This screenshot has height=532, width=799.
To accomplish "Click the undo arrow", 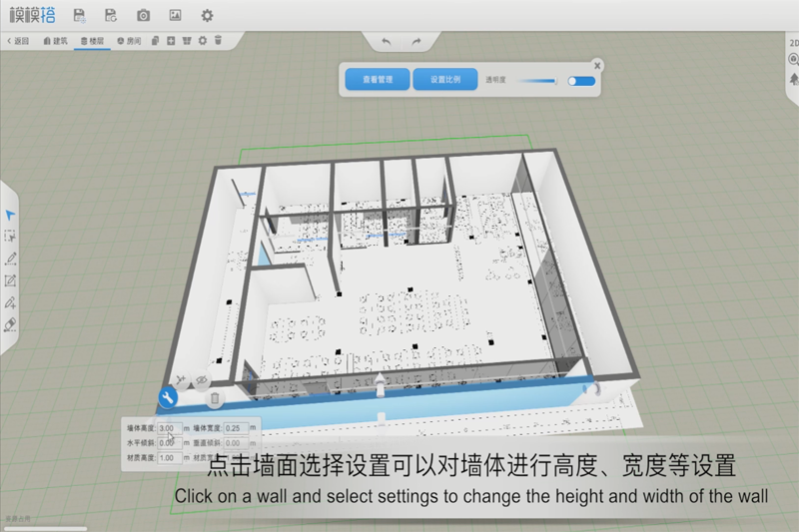I will pos(387,42).
